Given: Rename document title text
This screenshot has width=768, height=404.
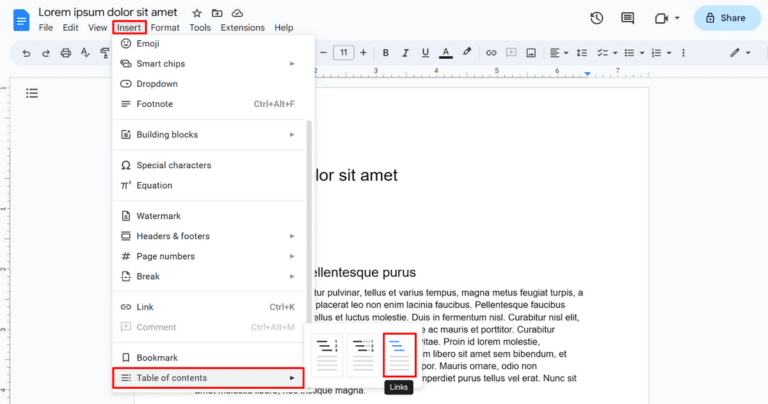Looking at the screenshot, I should 108,12.
